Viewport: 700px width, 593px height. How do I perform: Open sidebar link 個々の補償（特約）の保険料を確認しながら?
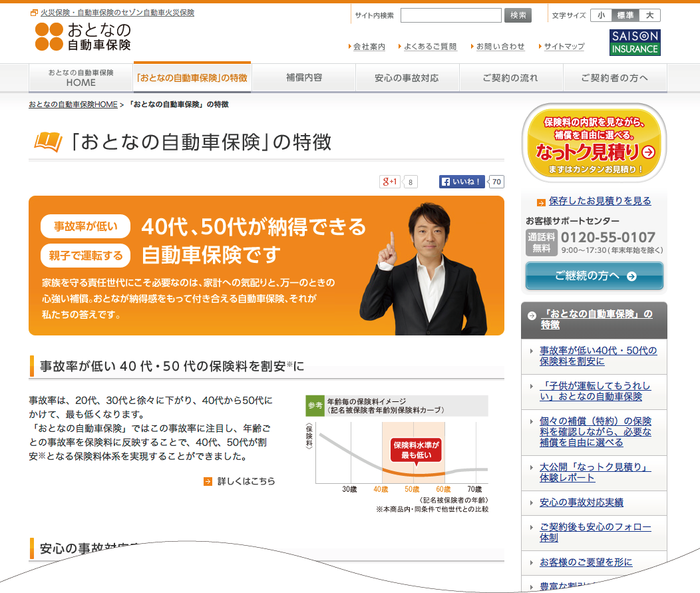[596, 432]
